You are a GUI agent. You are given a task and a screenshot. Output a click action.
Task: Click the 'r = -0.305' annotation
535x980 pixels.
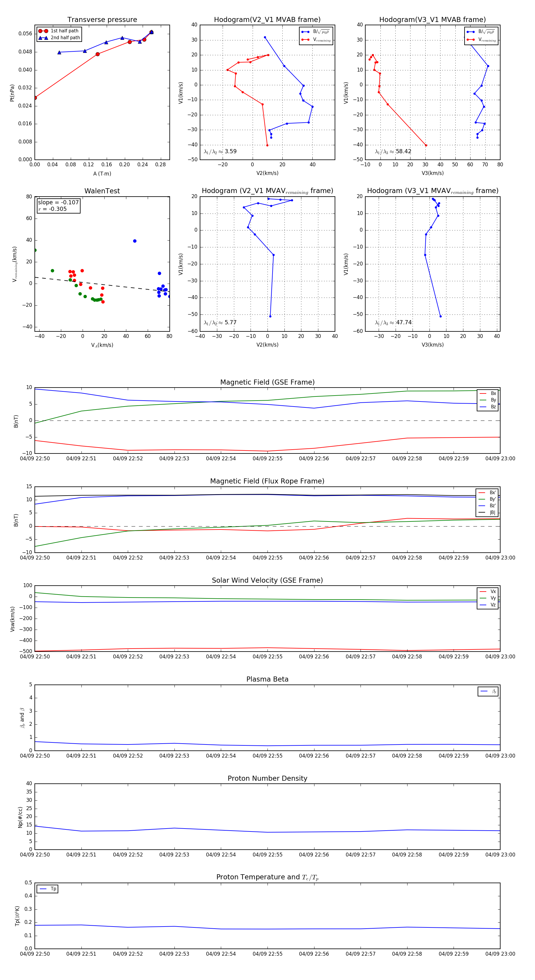point(53,209)
